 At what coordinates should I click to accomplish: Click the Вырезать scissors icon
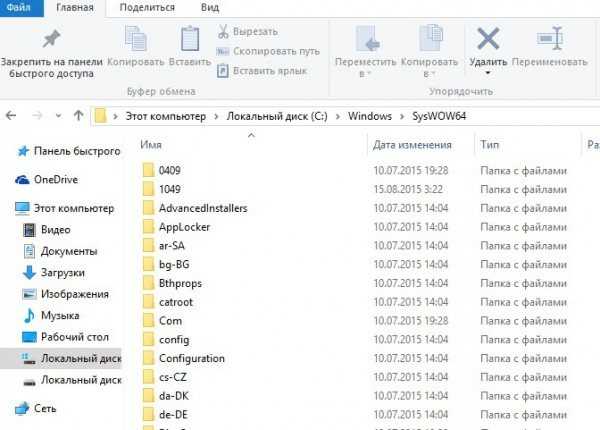(x=223, y=31)
